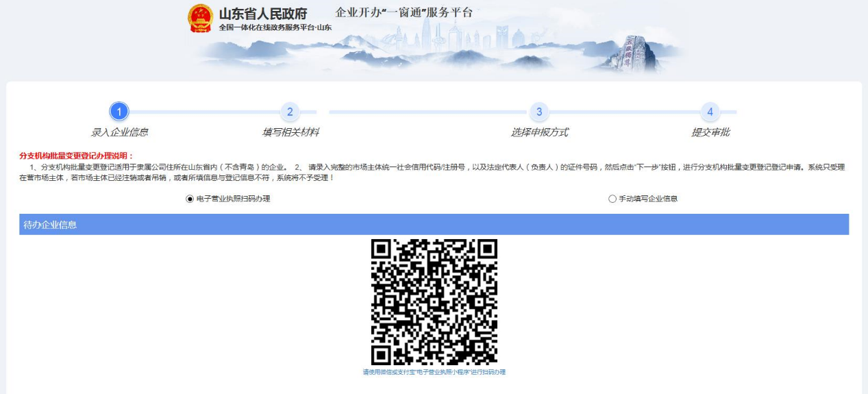
Task: Choose 手动填写企业信息 radio option
Action: coord(612,199)
